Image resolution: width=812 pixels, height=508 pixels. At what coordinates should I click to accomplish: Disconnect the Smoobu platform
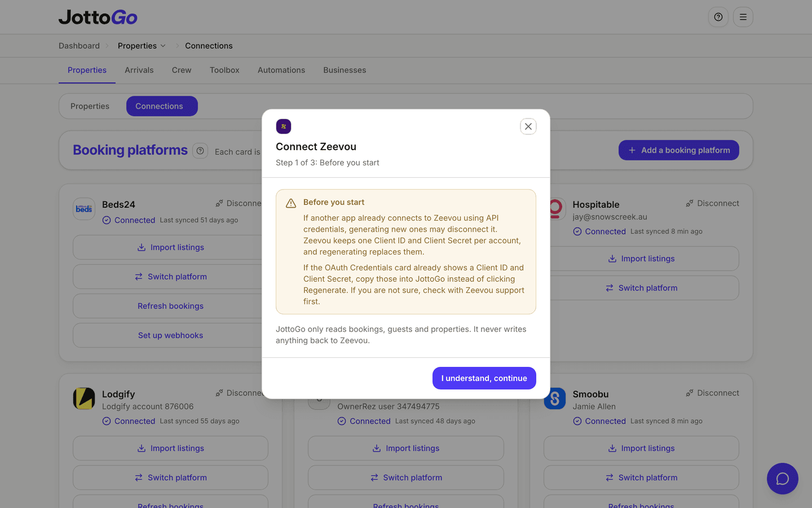click(x=712, y=393)
